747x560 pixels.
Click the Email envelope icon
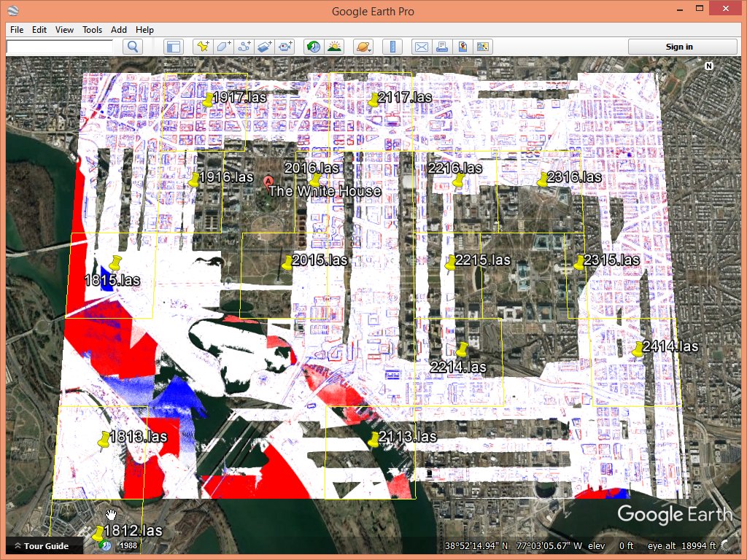[x=421, y=47]
